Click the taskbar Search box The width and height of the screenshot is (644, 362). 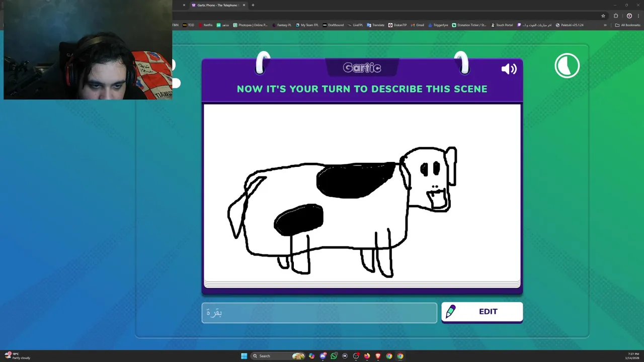[x=278, y=356]
